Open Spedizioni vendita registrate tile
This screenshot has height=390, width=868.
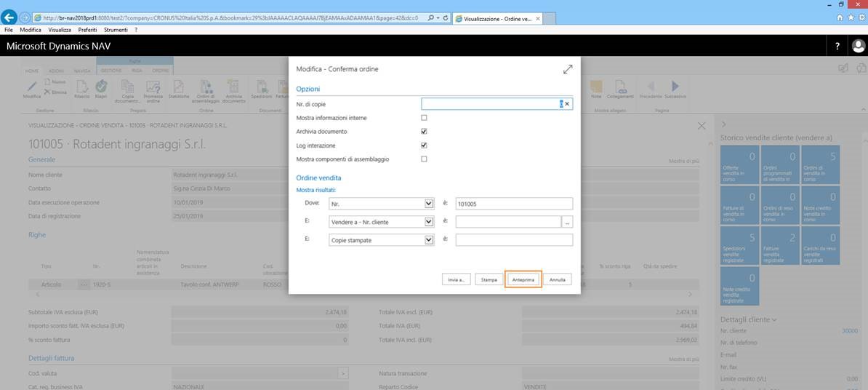tap(739, 245)
